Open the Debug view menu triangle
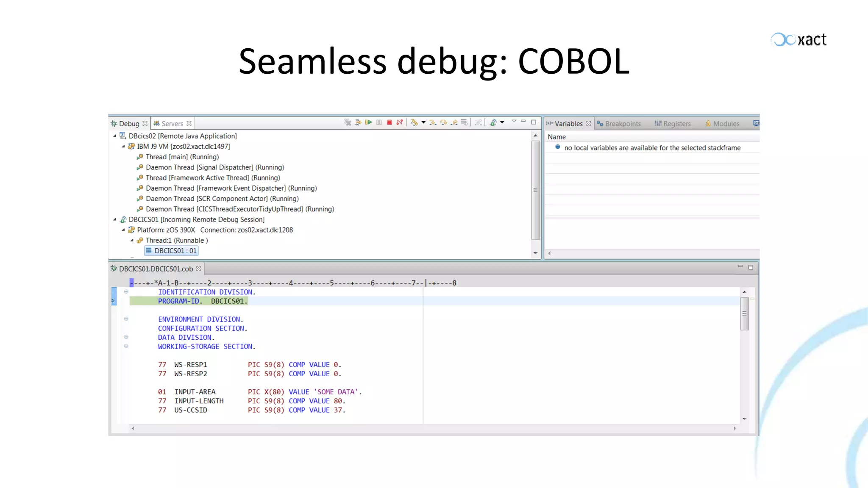This screenshot has width=868, height=488. pos(514,121)
